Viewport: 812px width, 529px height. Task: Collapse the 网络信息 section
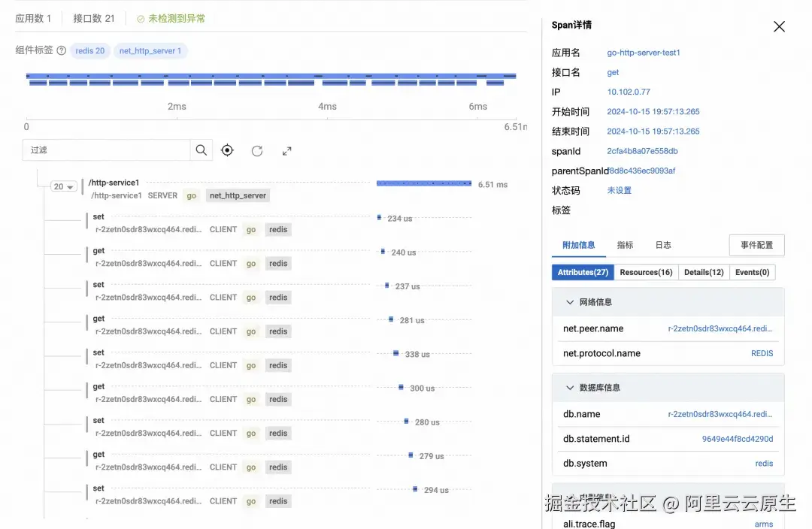click(570, 303)
